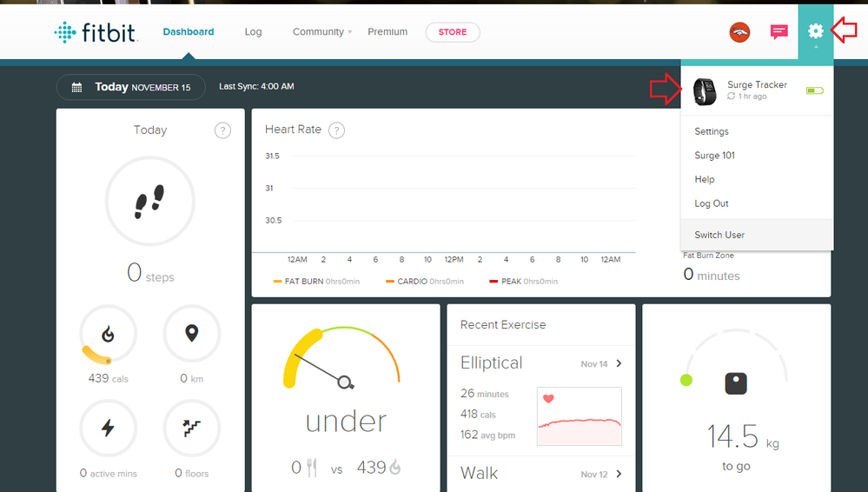The image size is (868, 492).
Task: Click the 0 steps value
Action: point(150,273)
